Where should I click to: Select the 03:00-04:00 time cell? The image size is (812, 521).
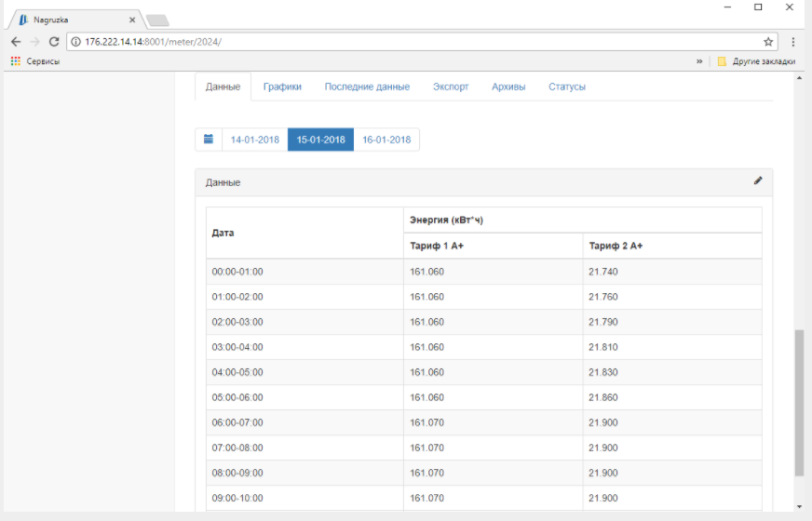pyautogui.click(x=305, y=347)
